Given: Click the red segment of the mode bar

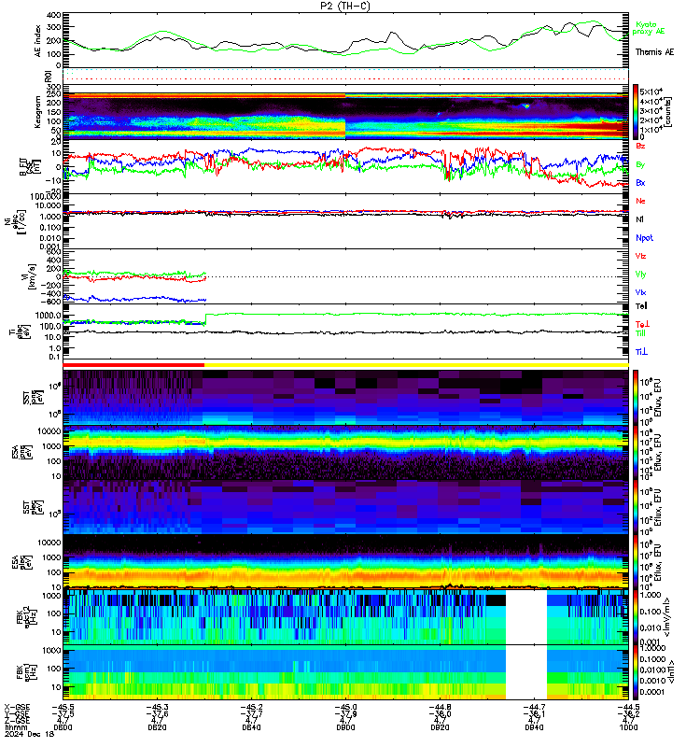Looking at the screenshot, I should click(133, 365).
